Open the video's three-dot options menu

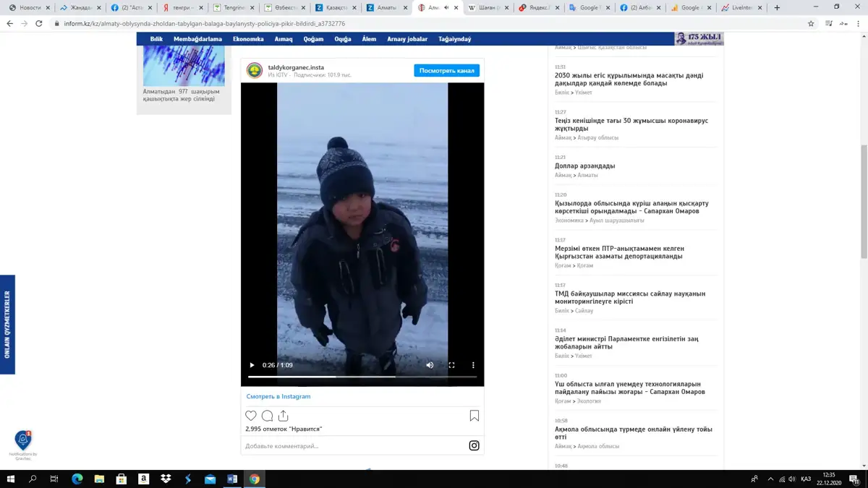coord(473,365)
